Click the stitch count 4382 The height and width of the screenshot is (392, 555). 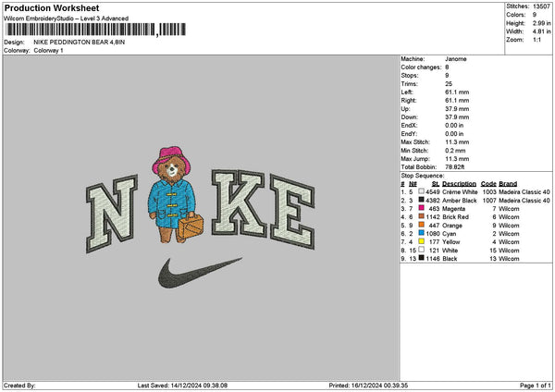(433, 201)
